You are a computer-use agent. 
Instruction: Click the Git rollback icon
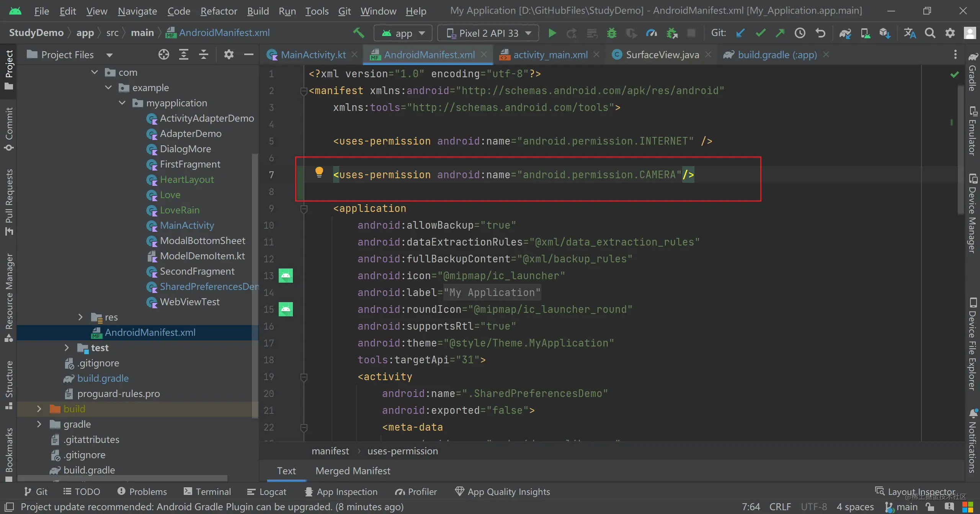[x=820, y=33]
